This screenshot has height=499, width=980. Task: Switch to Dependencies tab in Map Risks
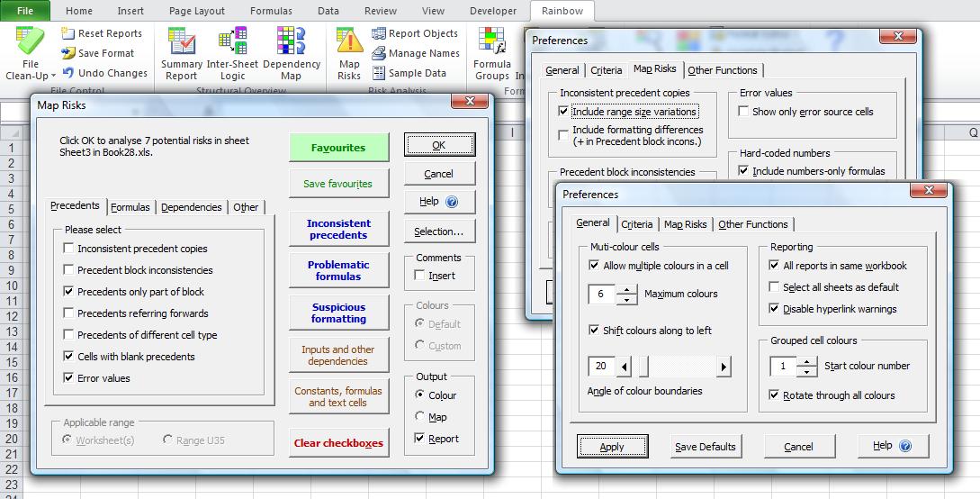(192, 207)
